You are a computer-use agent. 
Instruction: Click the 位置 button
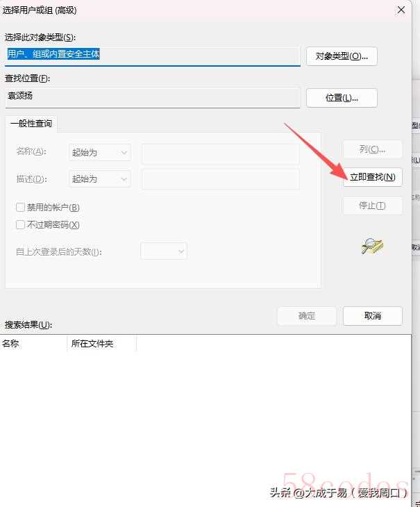[x=342, y=98]
